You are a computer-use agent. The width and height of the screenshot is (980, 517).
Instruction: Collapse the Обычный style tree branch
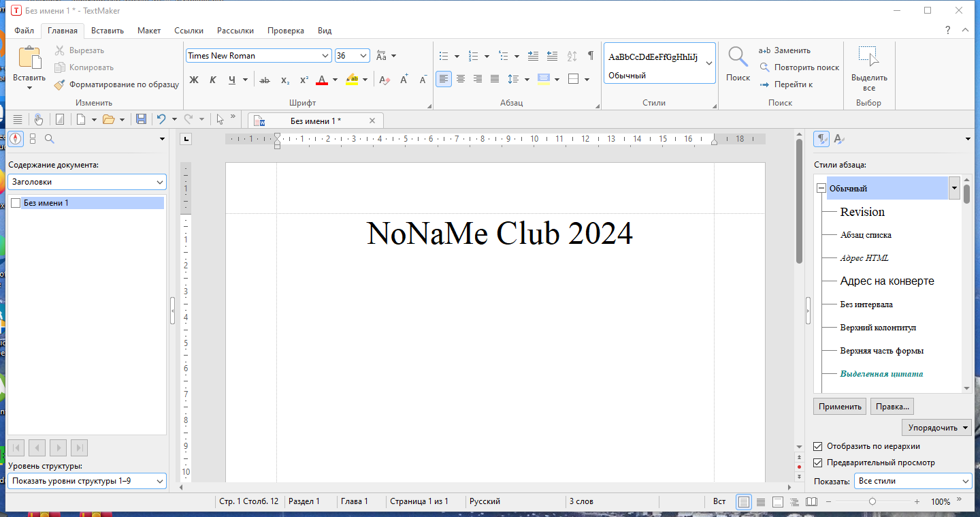pos(821,188)
